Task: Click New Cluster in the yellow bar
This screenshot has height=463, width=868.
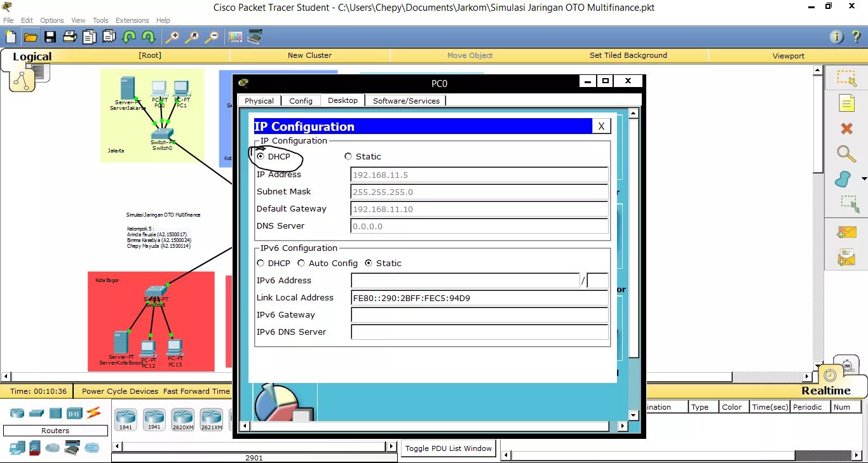Action: (309, 55)
